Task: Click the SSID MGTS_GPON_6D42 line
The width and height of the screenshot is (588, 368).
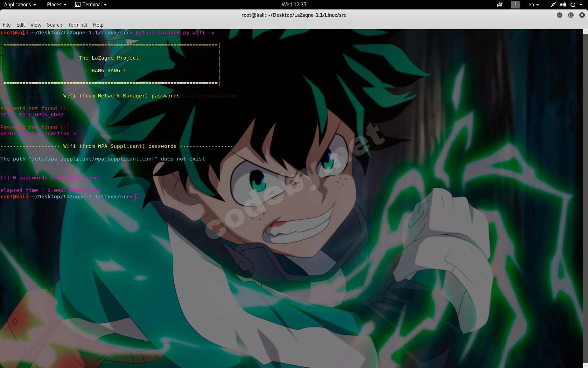Action: click(32, 115)
